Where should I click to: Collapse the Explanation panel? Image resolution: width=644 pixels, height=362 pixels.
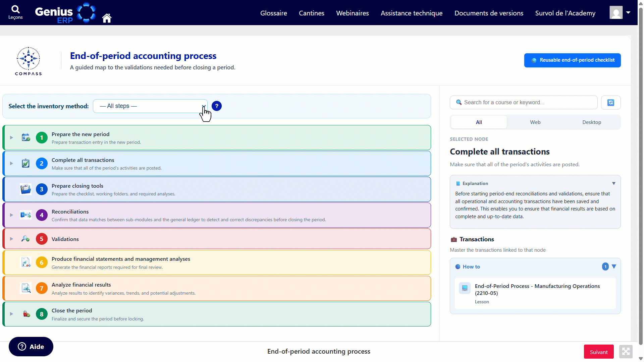point(614,183)
